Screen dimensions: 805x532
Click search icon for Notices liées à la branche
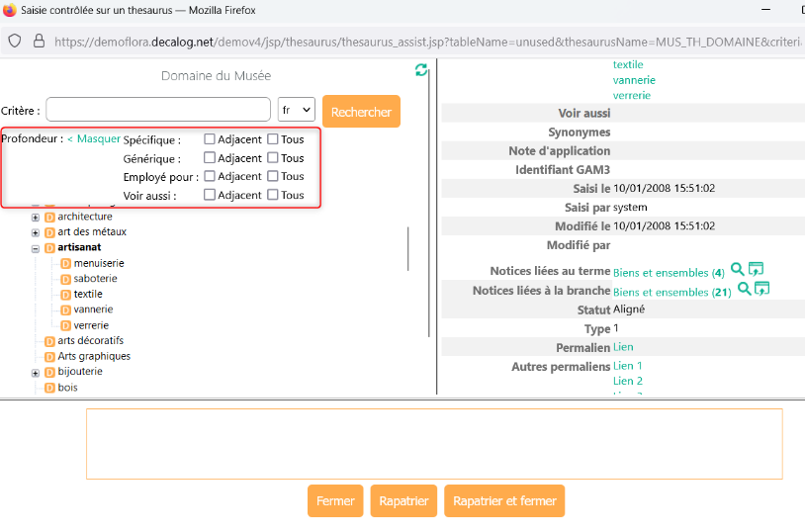[743, 290]
